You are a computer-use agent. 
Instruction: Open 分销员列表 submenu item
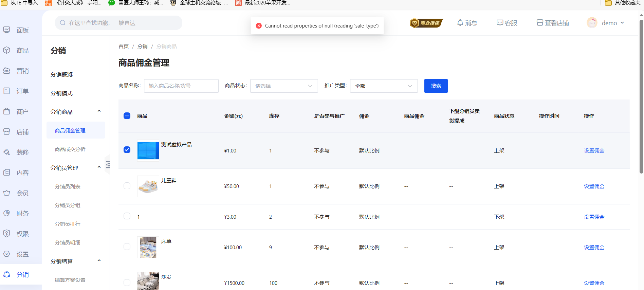point(68,186)
